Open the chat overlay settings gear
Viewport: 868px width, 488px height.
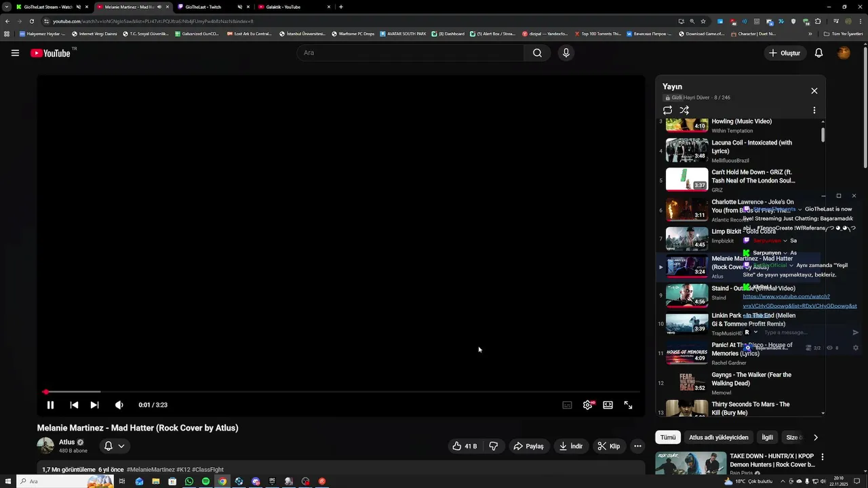click(x=855, y=348)
